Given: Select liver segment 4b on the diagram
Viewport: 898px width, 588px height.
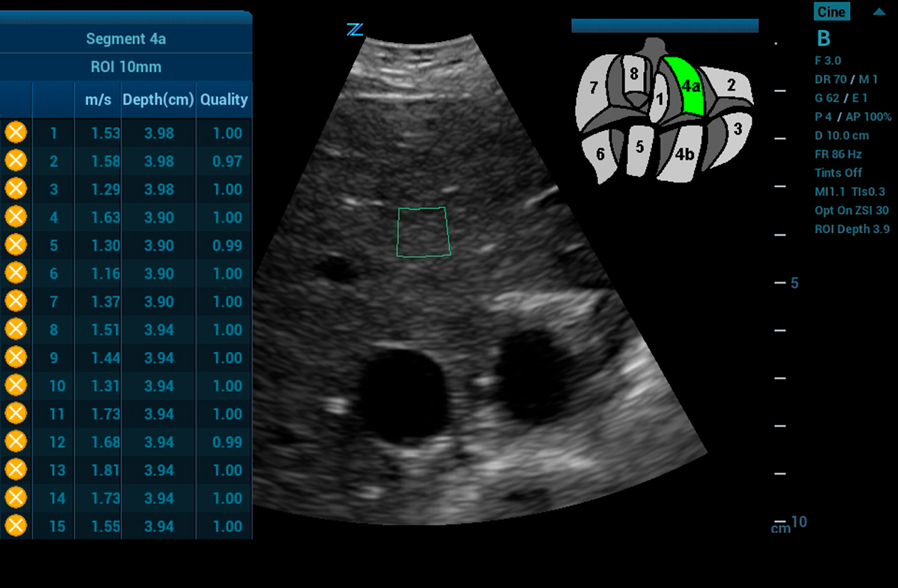Looking at the screenshot, I should click(x=684, y=153).
